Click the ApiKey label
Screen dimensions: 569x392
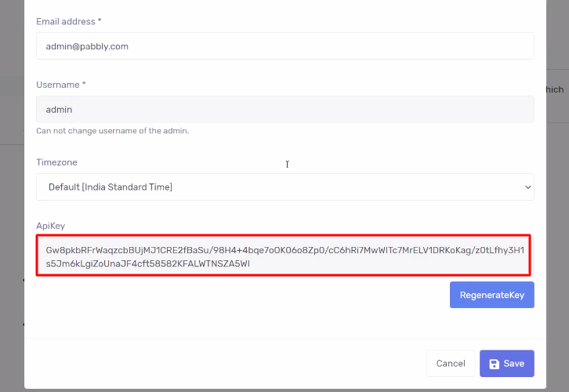(x=50, y=226)
